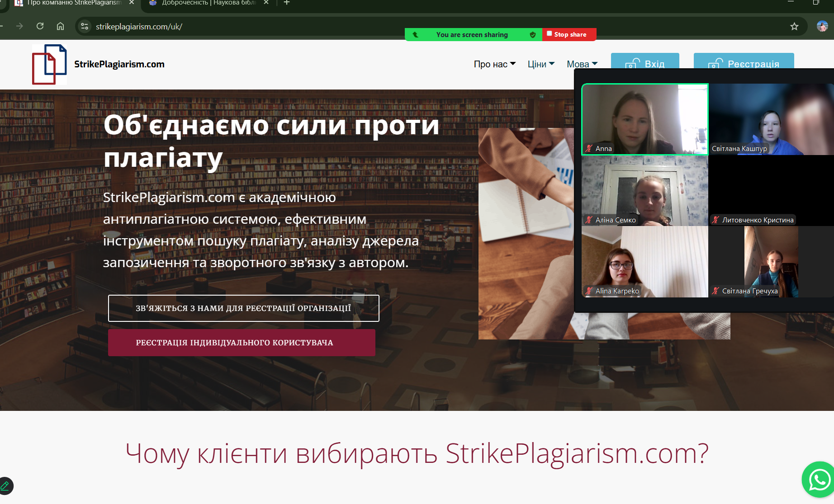Click muted mic icon on Світлана Гречуха
Image resolution: width=834 pixels, height=504 pixels.
click(x=716, y=291)
